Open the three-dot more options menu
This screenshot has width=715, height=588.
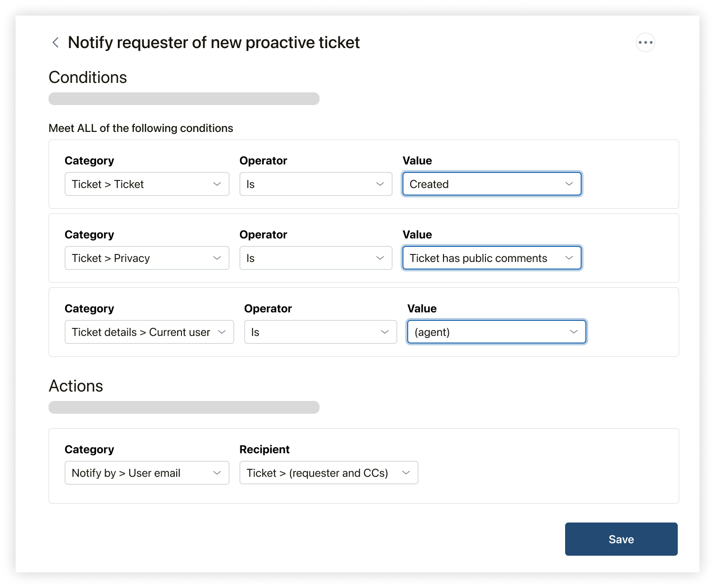click(645, 42)
